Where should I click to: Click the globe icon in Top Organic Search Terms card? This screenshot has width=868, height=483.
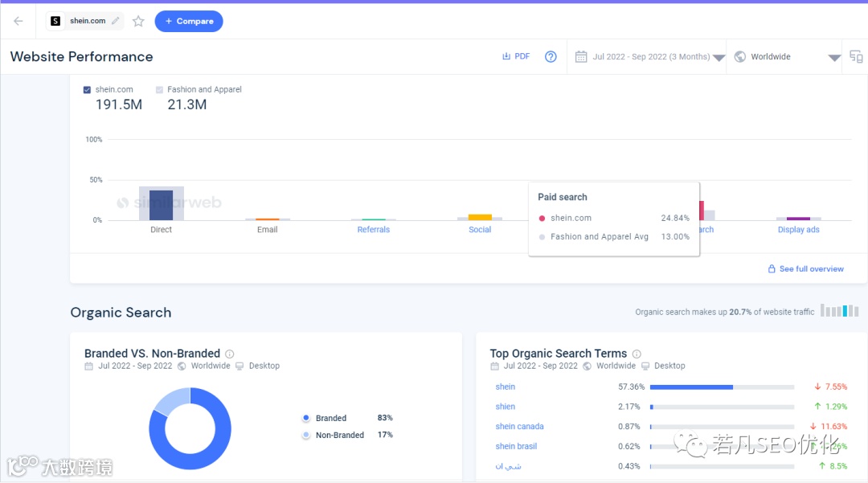tap(588, 366)
